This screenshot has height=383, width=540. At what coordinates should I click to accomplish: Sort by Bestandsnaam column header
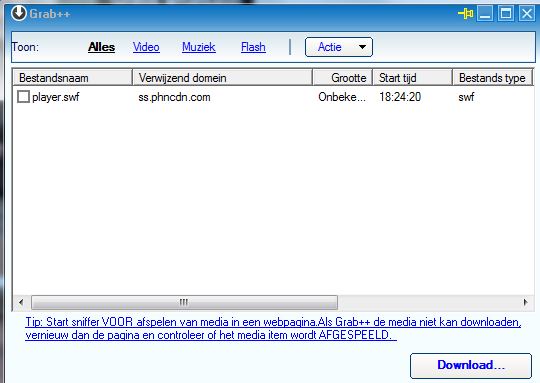click(x=73, y=78)
